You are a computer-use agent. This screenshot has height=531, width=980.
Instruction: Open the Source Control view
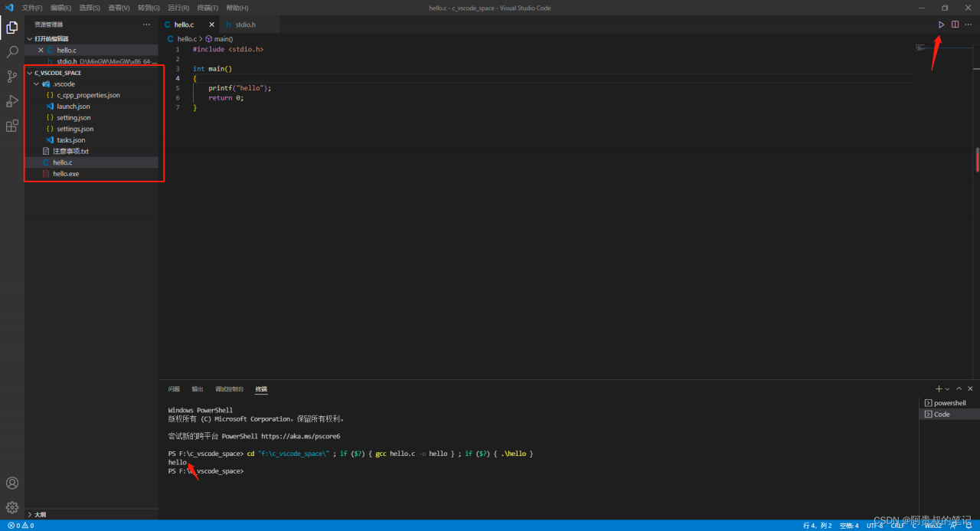[x=12, y=77]
